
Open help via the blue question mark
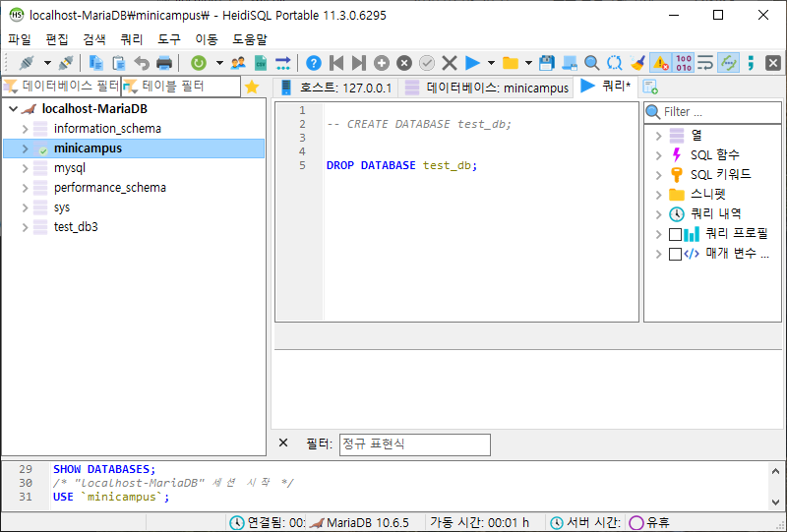click(x=314, y=63)
